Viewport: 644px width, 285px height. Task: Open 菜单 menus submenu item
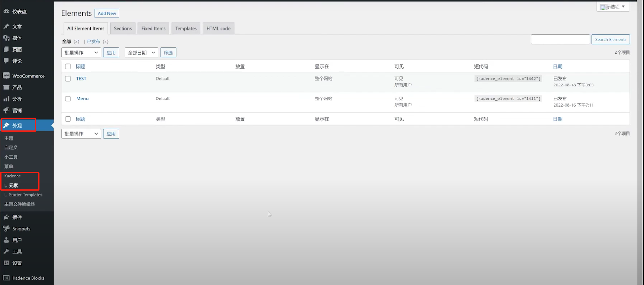pyautogui.click(x=9, y=166)
